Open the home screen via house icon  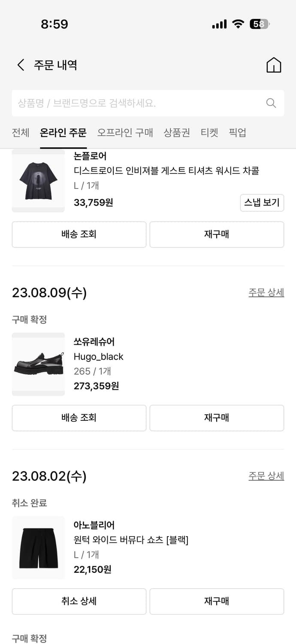274,64
